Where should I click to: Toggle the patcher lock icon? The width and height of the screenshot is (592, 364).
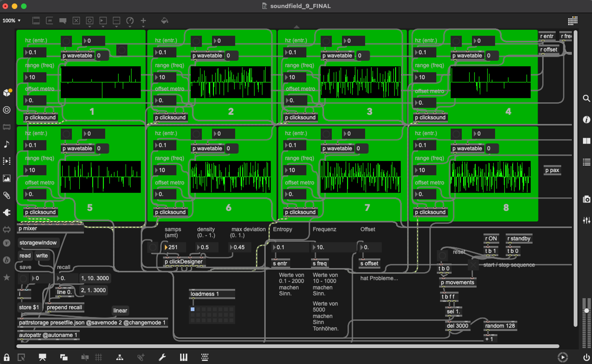[6, 357]
